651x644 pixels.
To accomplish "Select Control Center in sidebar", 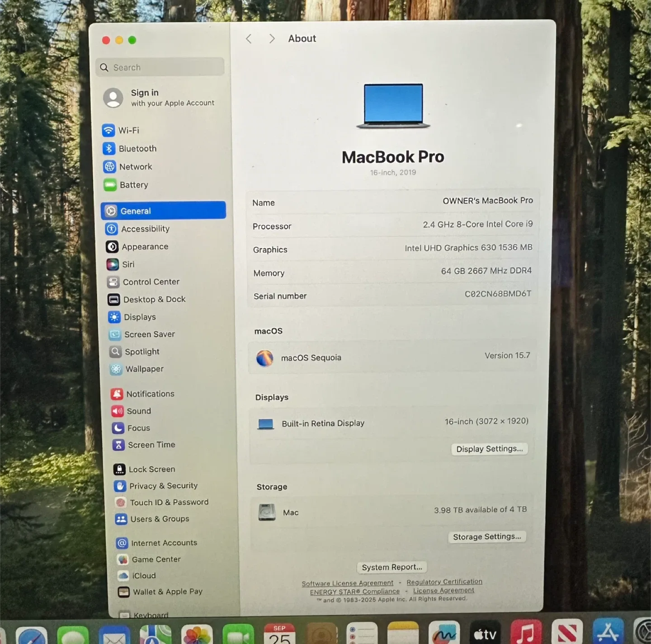I will click(151, 282).
